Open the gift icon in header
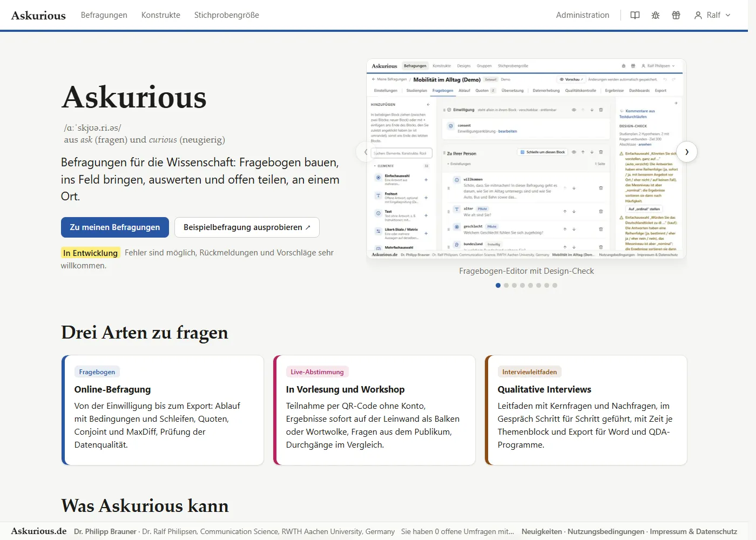756x540 pixels. (x=676, y=15)
